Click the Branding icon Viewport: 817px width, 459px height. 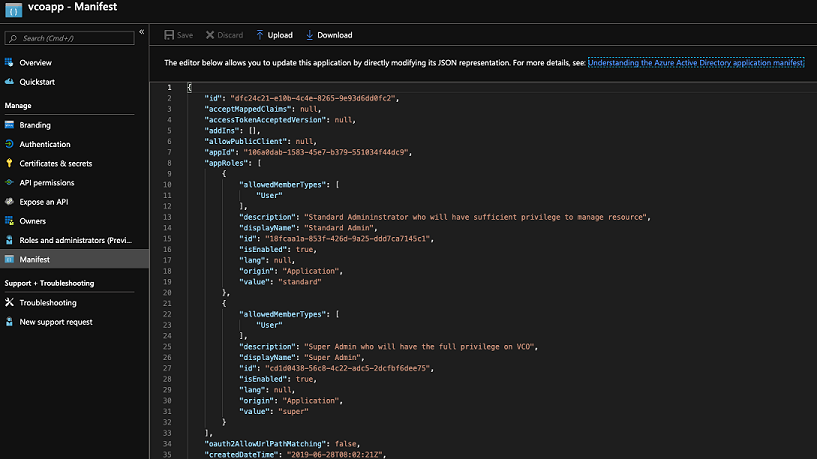coord(10,125)
